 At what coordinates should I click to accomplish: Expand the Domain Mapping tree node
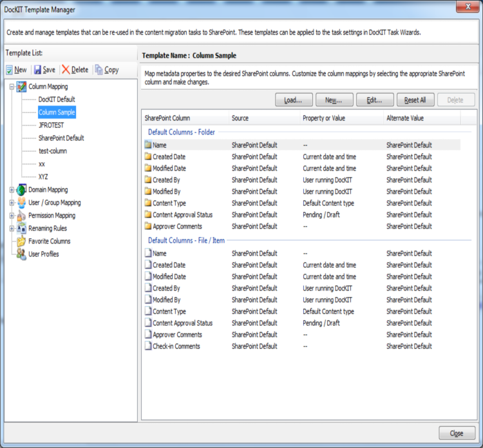pos(12,190)
